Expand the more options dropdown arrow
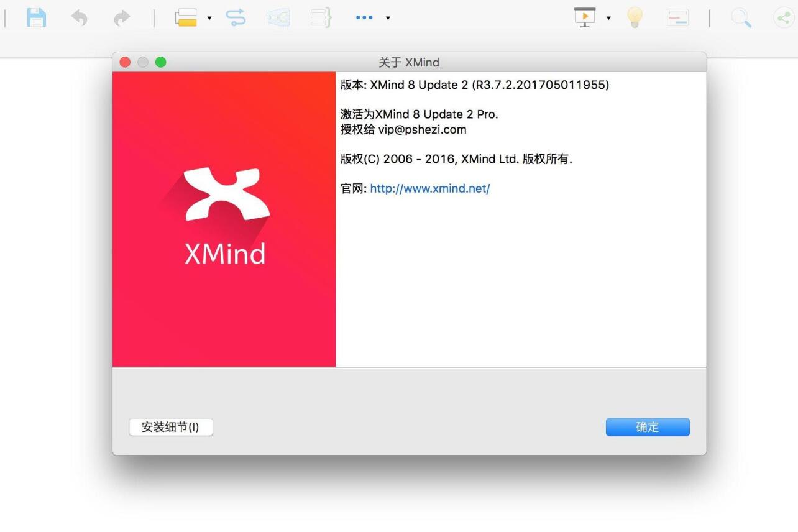The height and width of the screenshot is (532, 798). click(388, 19)
